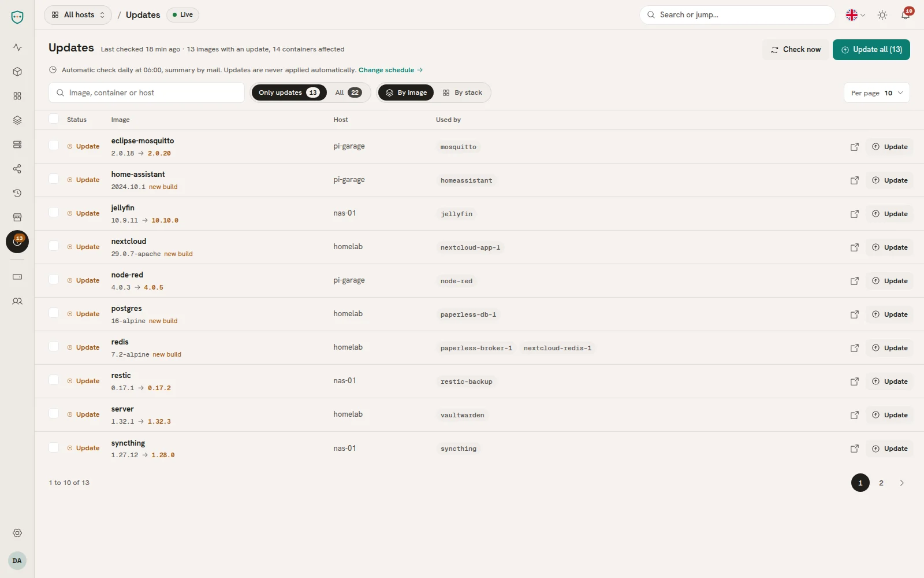Open external link for syncthing row
The width and height of the screenshot is (924, 578).
[x=855, y=449]
